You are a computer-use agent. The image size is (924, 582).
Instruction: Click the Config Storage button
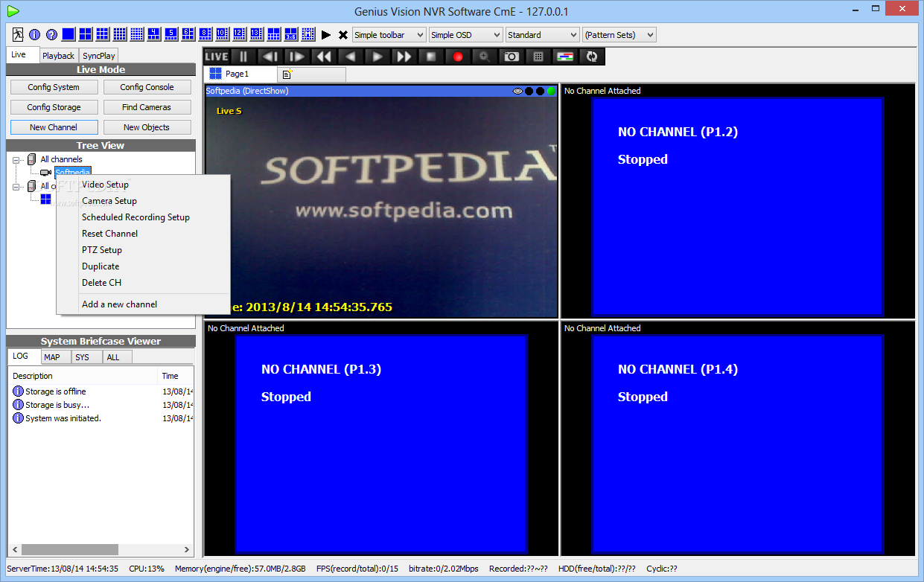pyautogui.click(x=54, y=107)
